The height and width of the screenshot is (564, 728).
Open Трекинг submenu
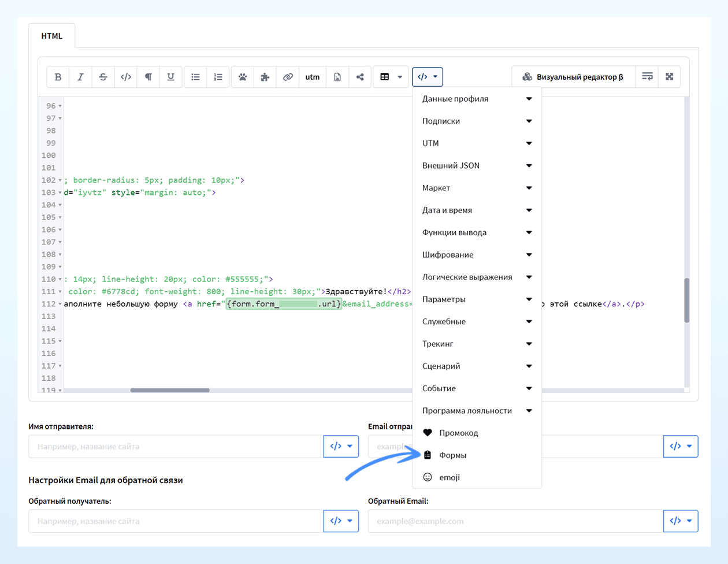tap(477, 344)
